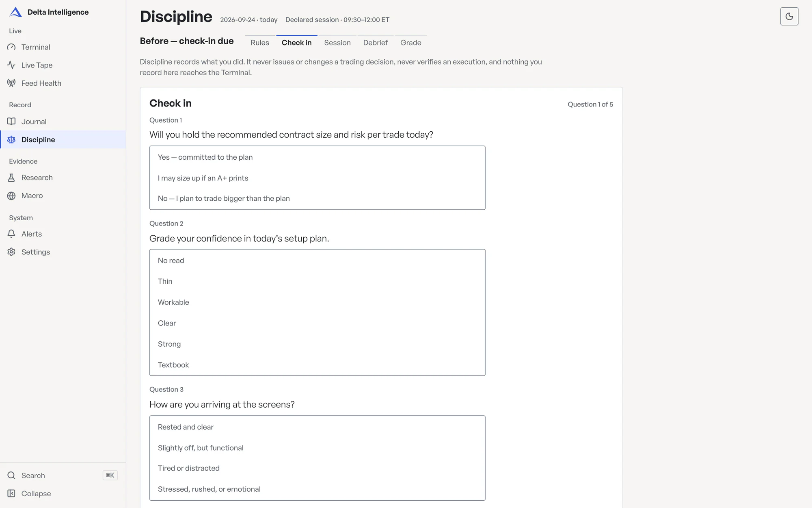Open the Macro sidebar link
Screen dimensions: 812x508
(x=63, y=195)
